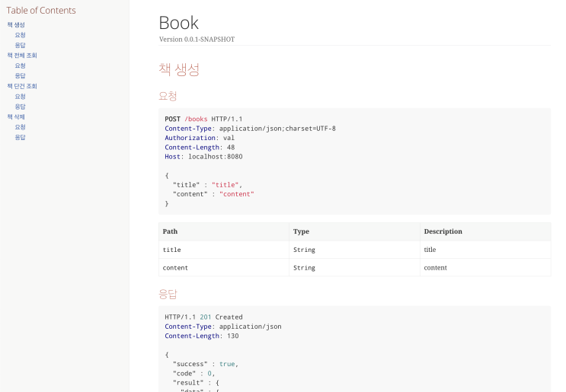Click the large 책 생성 section heading
566x392 pixels.
[x=179, y=69]
